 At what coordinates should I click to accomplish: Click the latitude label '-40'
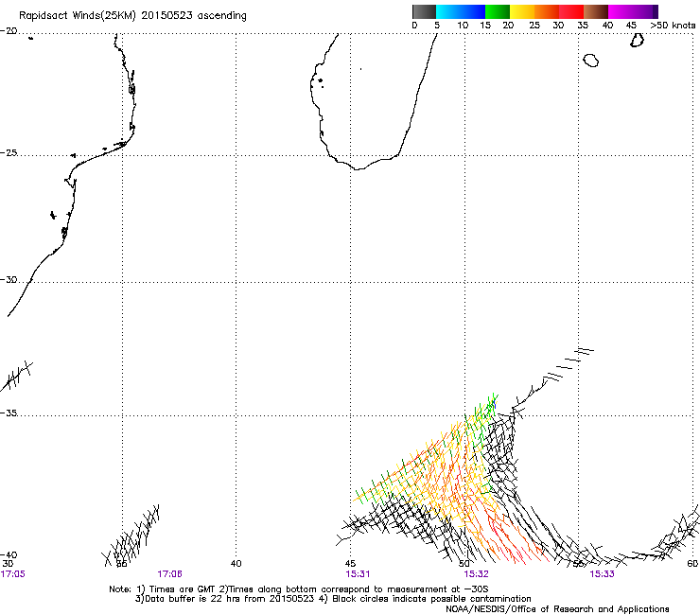pyautogui.click(x=9, y=555)
